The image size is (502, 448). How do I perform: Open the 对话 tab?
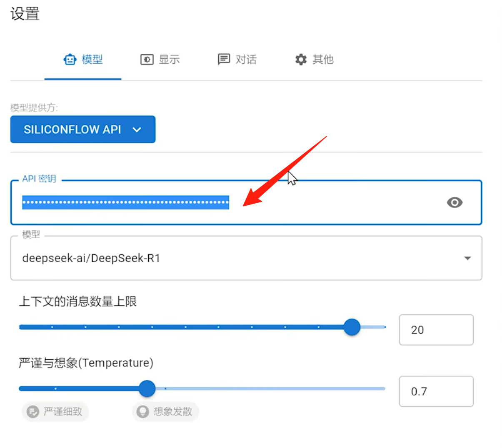[237, 60]
